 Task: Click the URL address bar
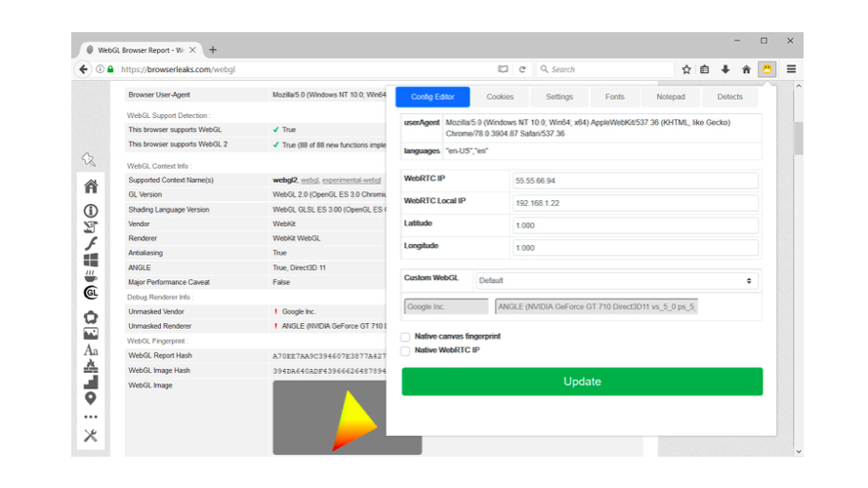tap(308, 69)
